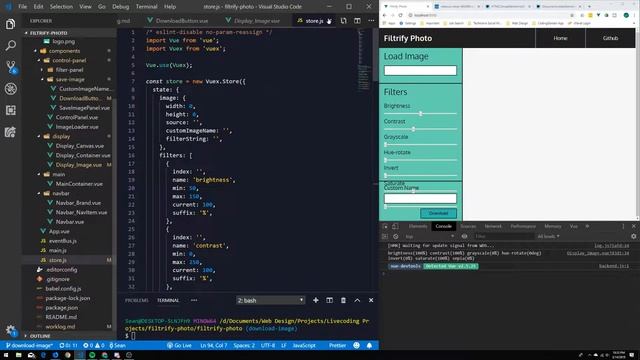Screen dimensions: 640x360
Task: Open the File menu
Action: point(22,7)
